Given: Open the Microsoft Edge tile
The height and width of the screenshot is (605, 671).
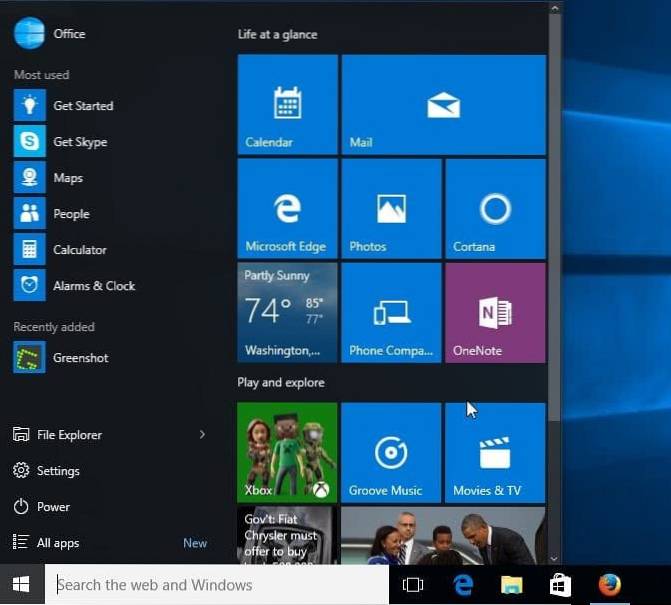Looking at the screenshot, I should (287, 208).
